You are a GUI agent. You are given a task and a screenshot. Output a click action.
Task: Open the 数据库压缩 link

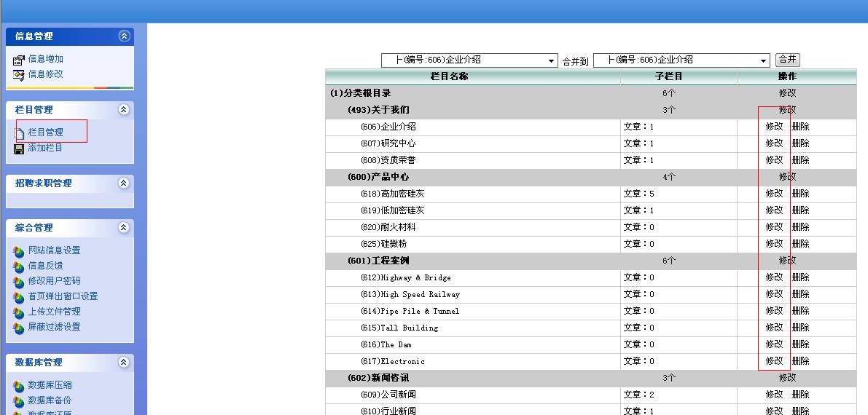coord(50,385)
